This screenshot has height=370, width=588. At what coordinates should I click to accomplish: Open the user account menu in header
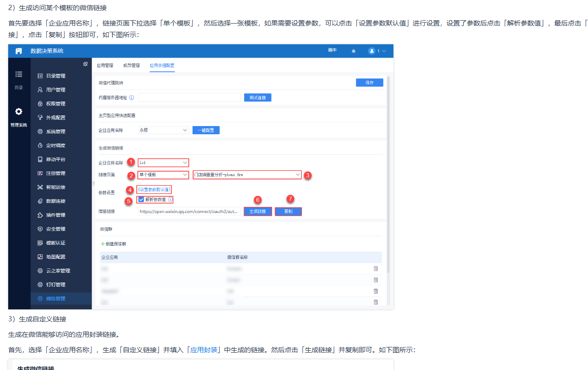pos(377,51)
